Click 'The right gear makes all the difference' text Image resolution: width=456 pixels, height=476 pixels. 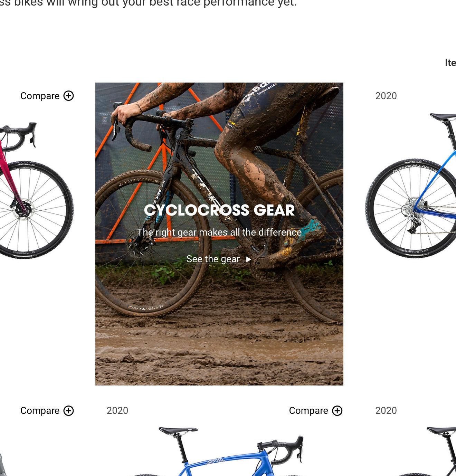click(x=219, y=232)
